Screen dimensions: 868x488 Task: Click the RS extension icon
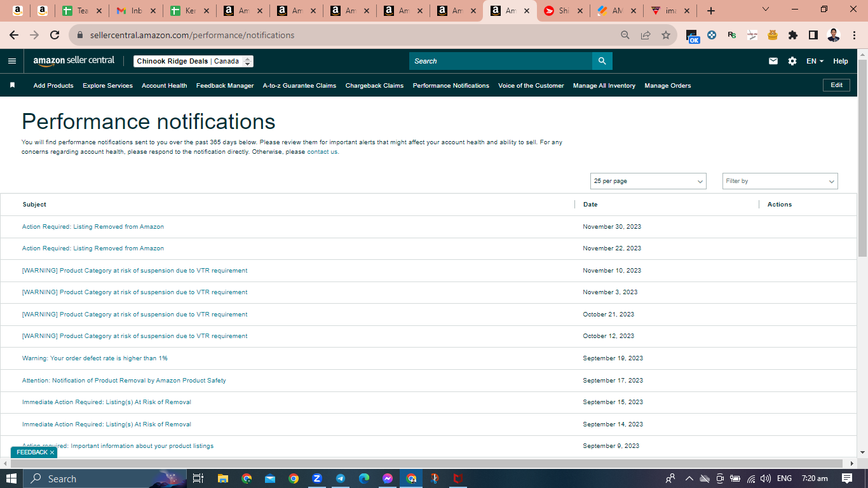[732, 36]
